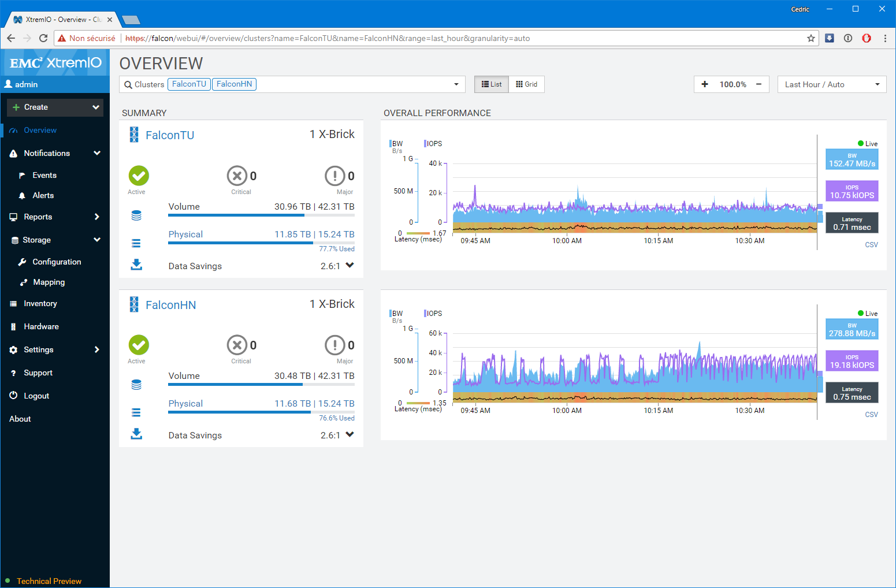The height and width of the screenshot is (588, 896).
Task: Switch to List view
Action: pyautogui.click(x=492, y=84)
